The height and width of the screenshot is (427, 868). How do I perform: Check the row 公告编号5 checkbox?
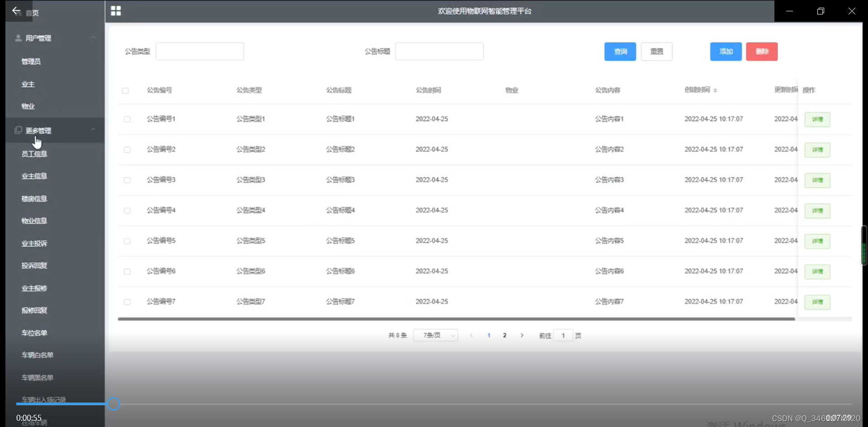127,241
